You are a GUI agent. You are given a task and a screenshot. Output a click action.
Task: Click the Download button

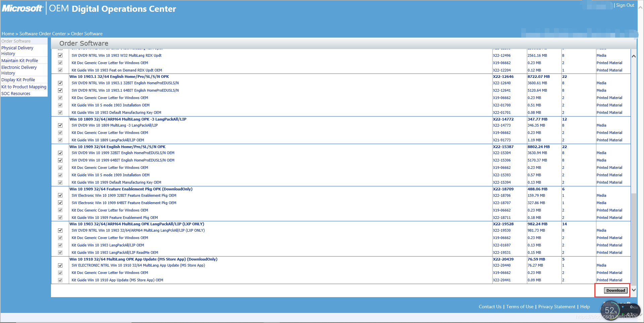pyautogui.click(x=615, y=290)
